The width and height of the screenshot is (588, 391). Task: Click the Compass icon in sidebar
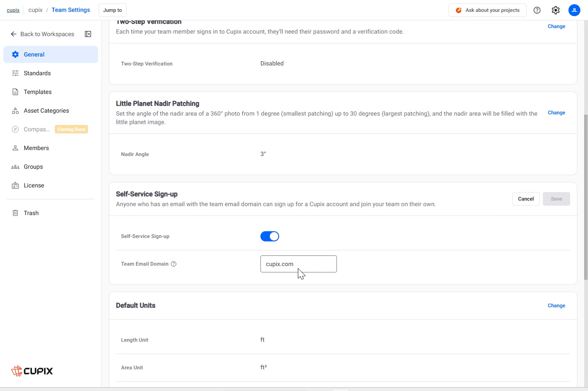[x=15, y=129]
